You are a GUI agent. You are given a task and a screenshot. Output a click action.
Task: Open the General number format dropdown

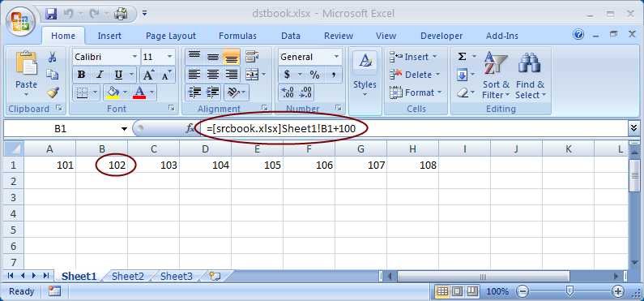[337, 57]
